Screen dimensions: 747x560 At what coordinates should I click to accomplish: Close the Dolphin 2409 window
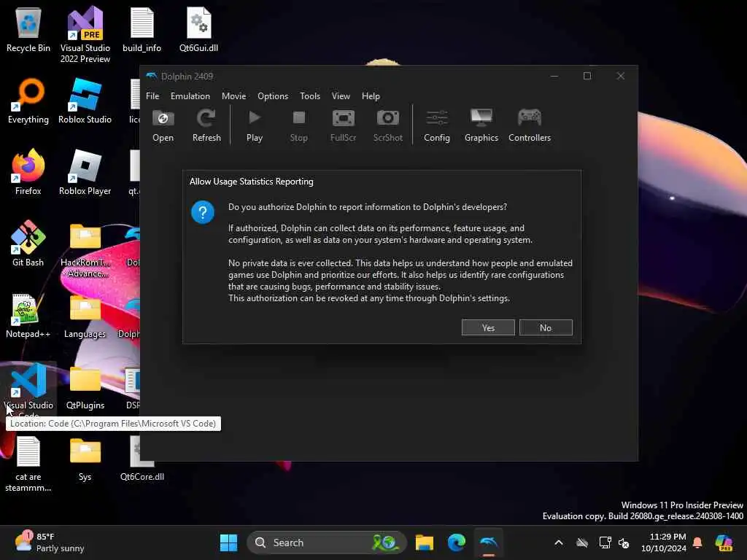point(620,76)
